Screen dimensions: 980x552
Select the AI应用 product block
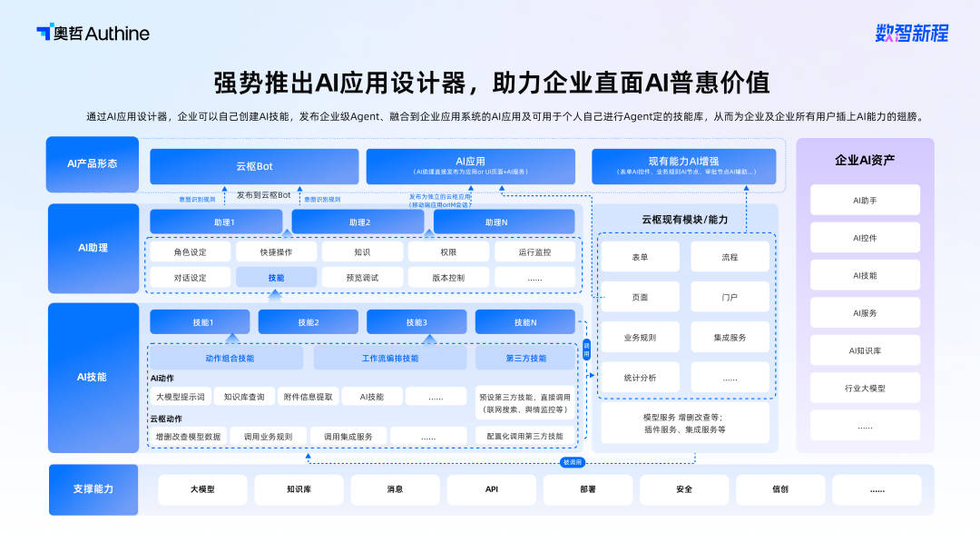[x=471, y=166]
